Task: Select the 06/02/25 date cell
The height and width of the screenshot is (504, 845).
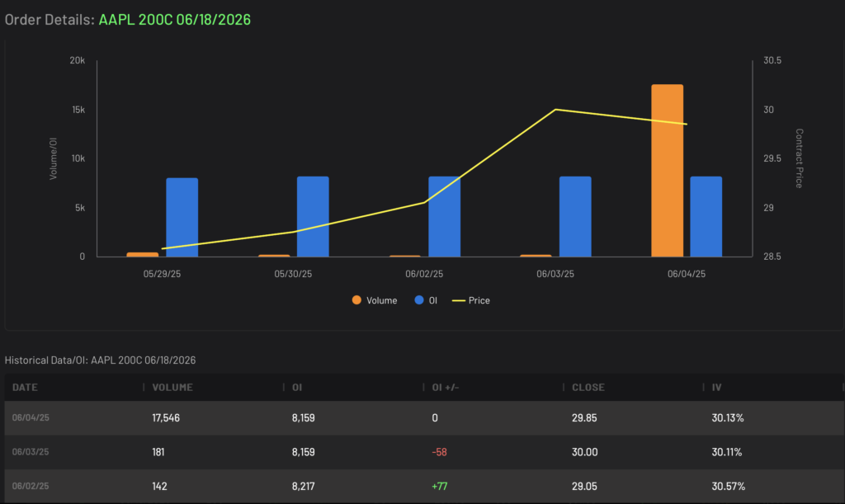Action: click(31, 486)
